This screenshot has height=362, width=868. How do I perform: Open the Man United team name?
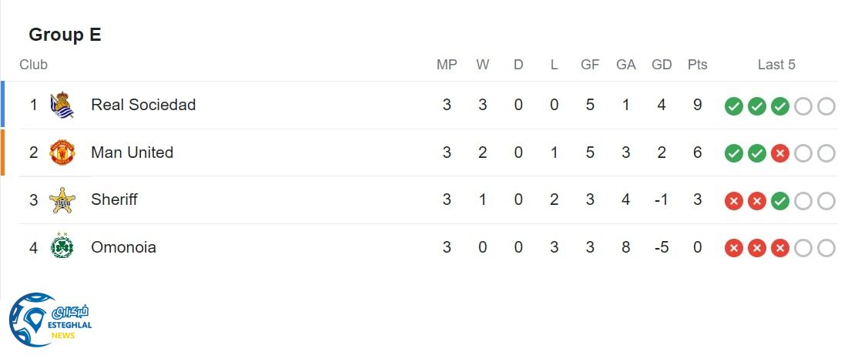132,153
